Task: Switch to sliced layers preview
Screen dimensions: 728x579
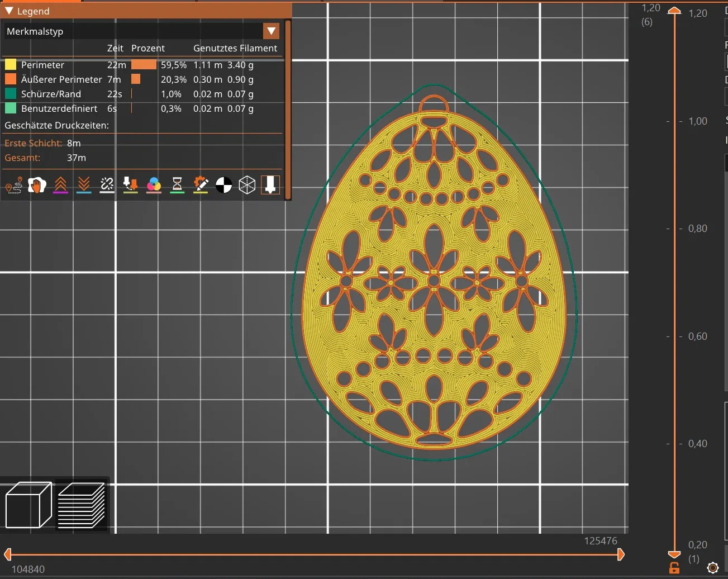Action: tap(82, 505)
